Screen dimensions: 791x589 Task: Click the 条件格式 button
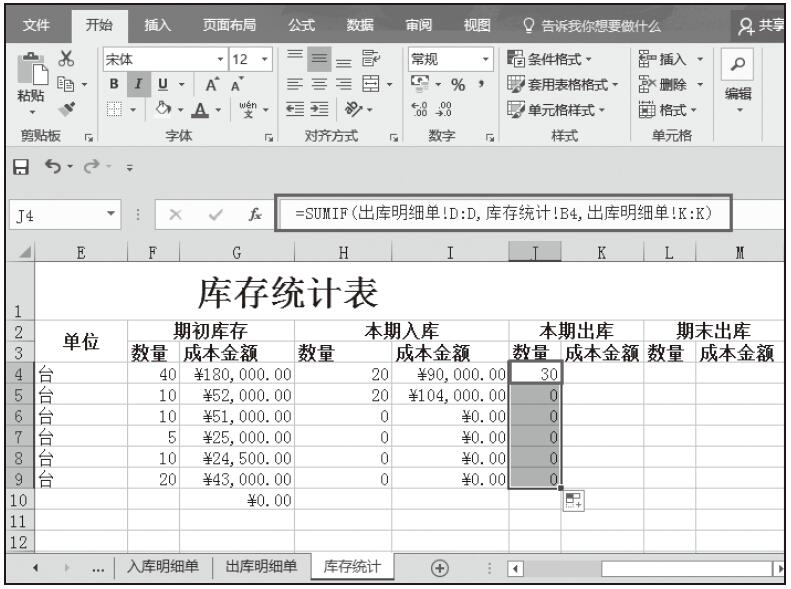pyautogui.click(x=545, y=58)
